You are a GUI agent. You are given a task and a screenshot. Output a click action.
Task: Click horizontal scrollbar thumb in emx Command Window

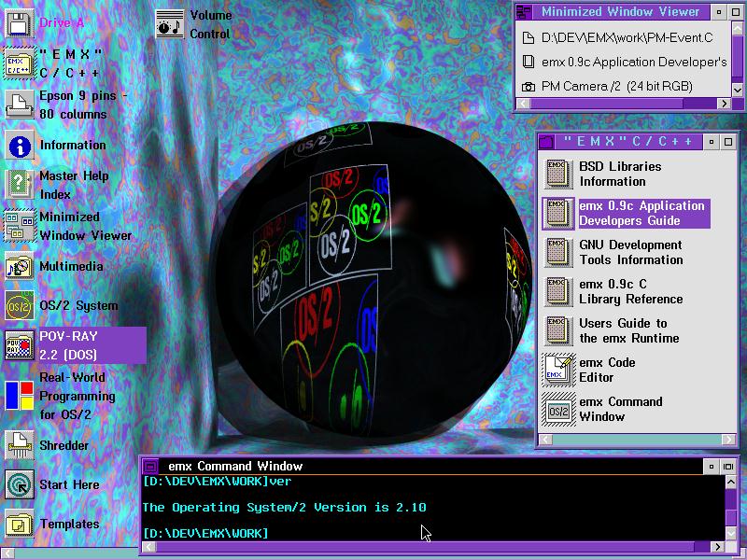click(425, 547)
